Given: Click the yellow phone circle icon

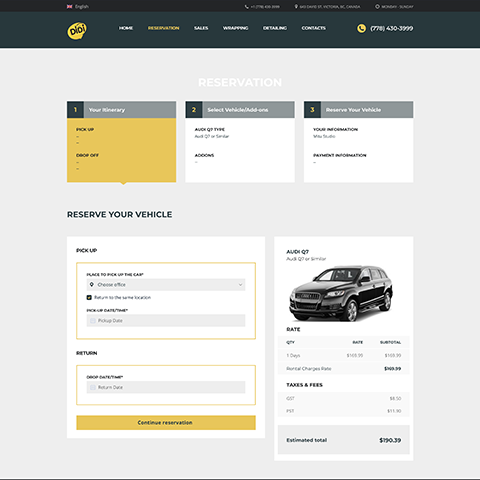Looking at the screenshot, I should [361, 28].
